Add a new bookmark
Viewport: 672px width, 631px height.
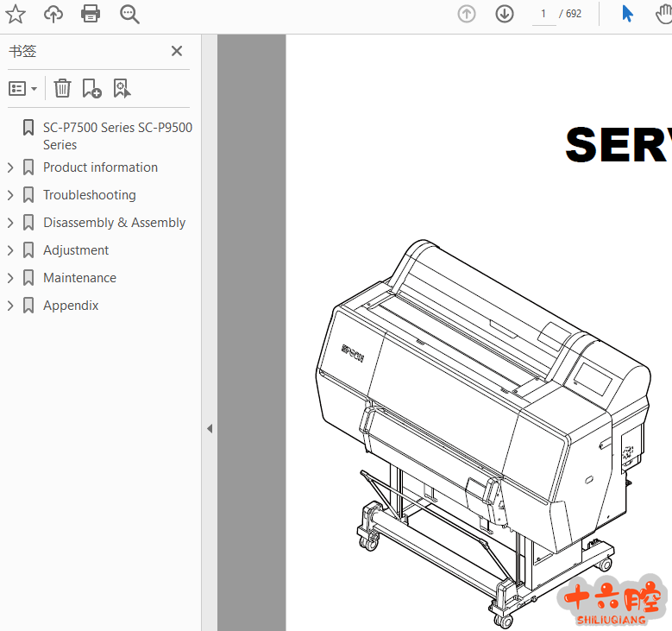[91, 88]
